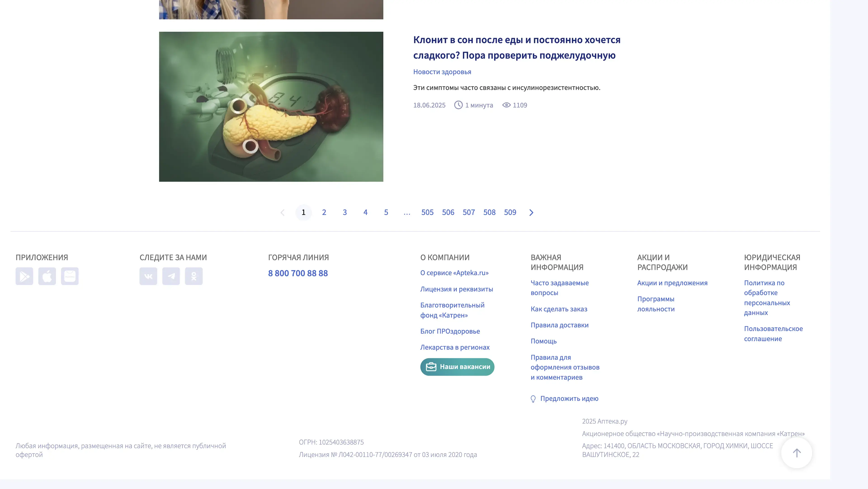The image size is (868, 489).
Task: Open the Новости здоровья category link
Action: pos(442,72)
